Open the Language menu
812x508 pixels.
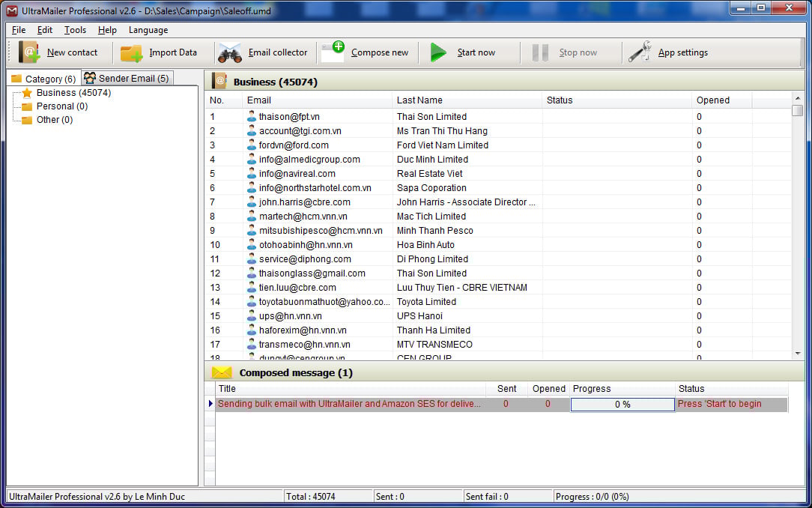pos(148,30)
